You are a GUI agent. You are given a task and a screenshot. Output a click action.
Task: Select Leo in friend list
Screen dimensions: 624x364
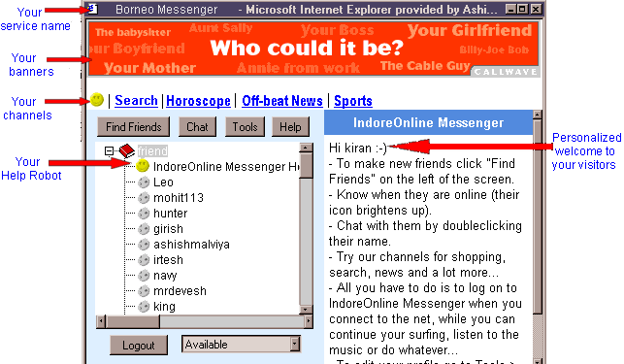point(163,182)
